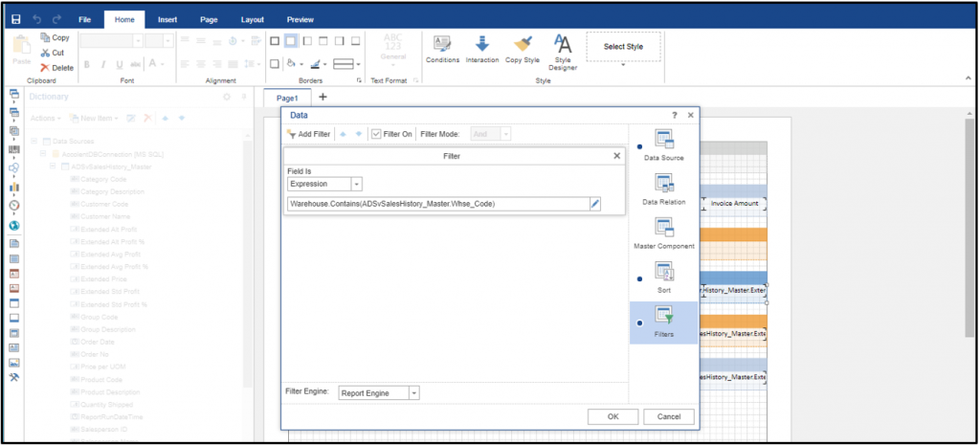Open the File menu
Screen dimensions: 980x445
tap(85, 19)
